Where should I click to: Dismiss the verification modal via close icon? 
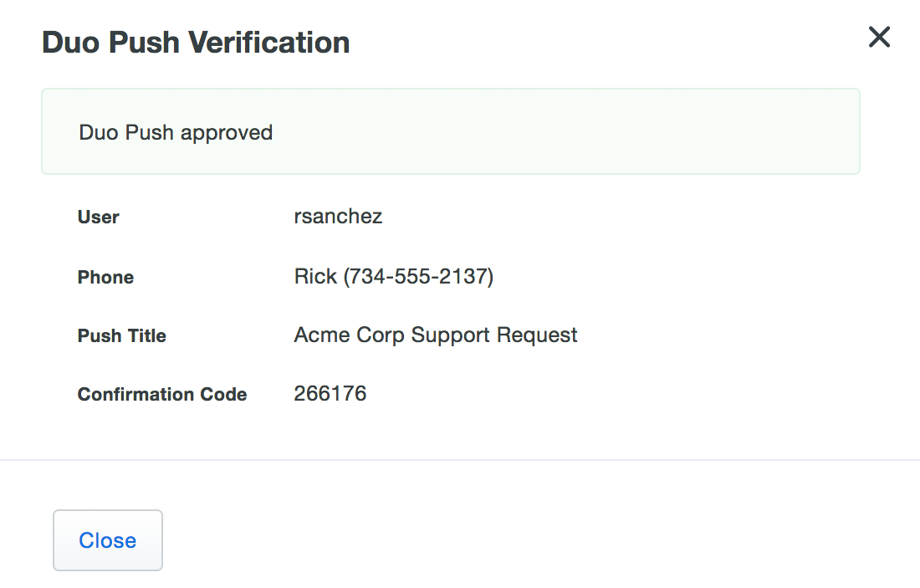point(879,37)
